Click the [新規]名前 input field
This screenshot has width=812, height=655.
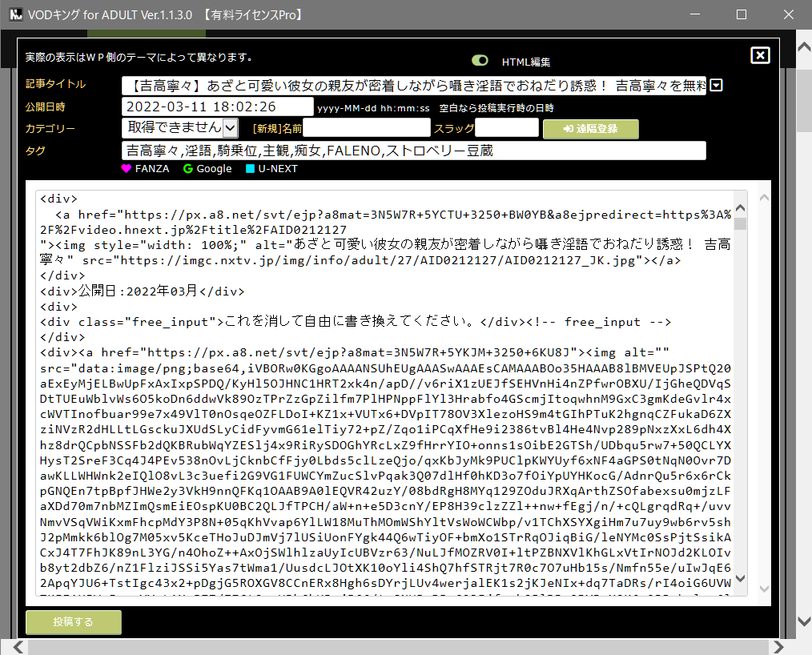(366, 127)
